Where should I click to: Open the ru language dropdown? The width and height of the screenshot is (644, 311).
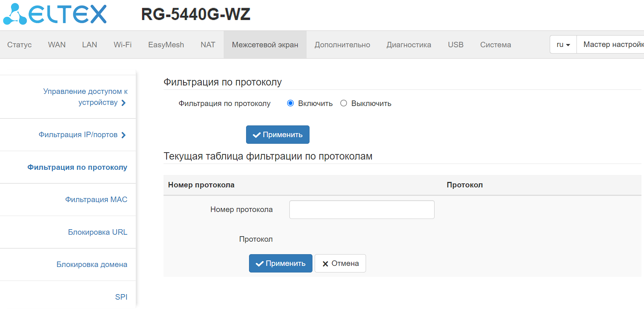(563, 45)
